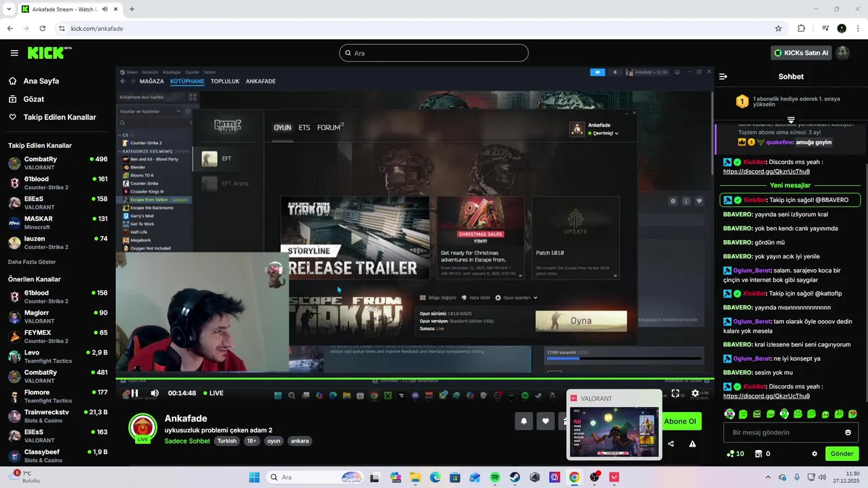Mute the stream volume
868x488 pixels.
pos(155,393)
